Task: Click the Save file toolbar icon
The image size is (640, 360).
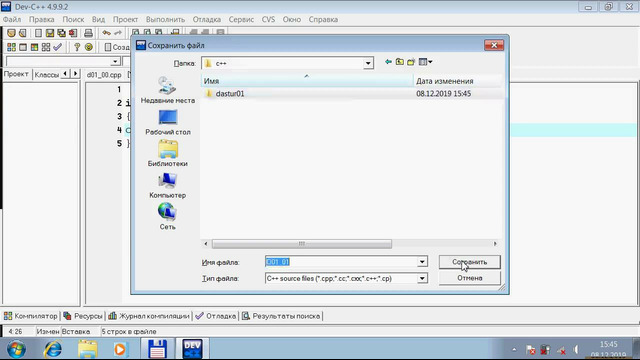Action: (50, 33)
